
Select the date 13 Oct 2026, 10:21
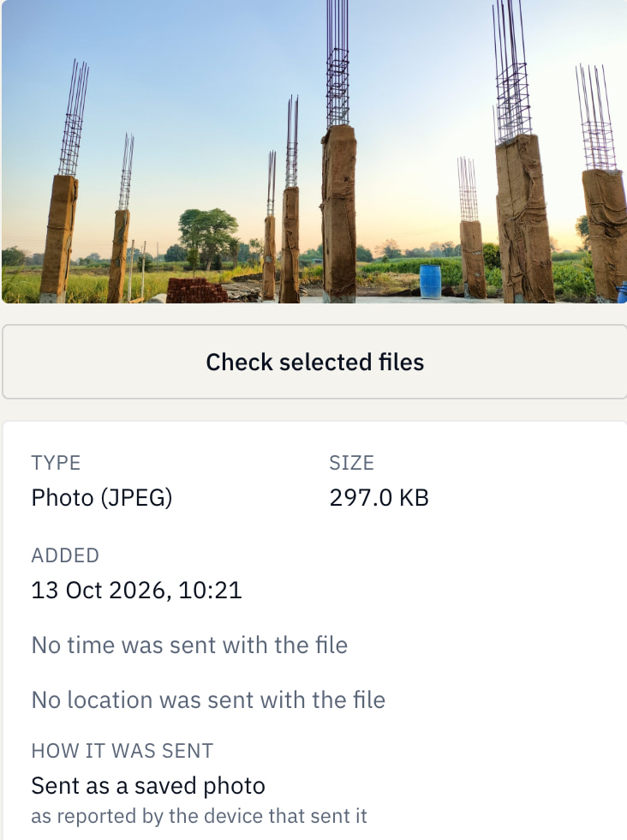point(136,591)
